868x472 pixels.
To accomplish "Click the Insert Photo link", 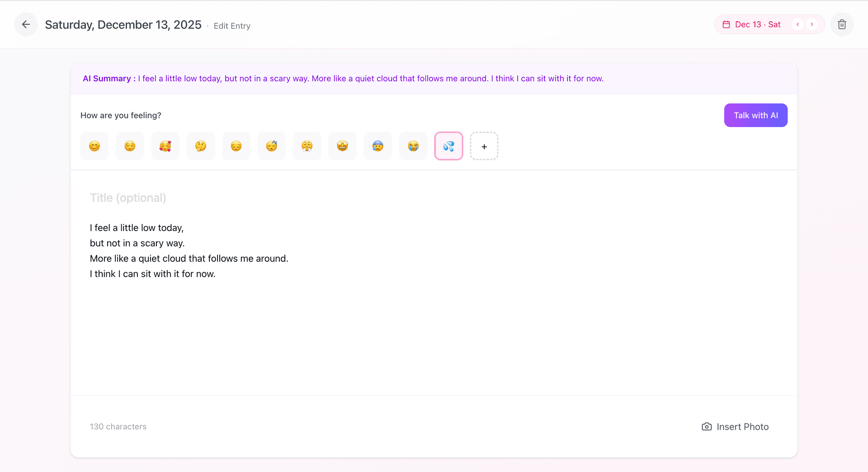I will [742, 427].
